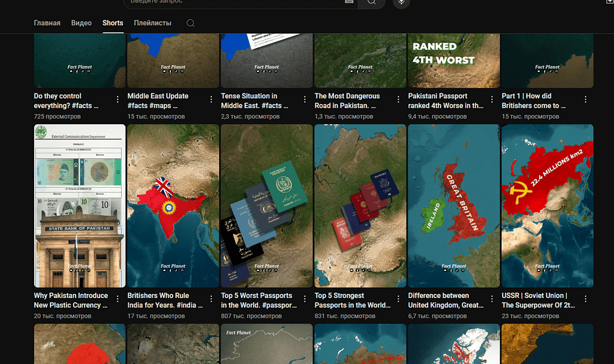
Task: Open the on-screen keyboard icon in search field
Action: tap(349, 2)
